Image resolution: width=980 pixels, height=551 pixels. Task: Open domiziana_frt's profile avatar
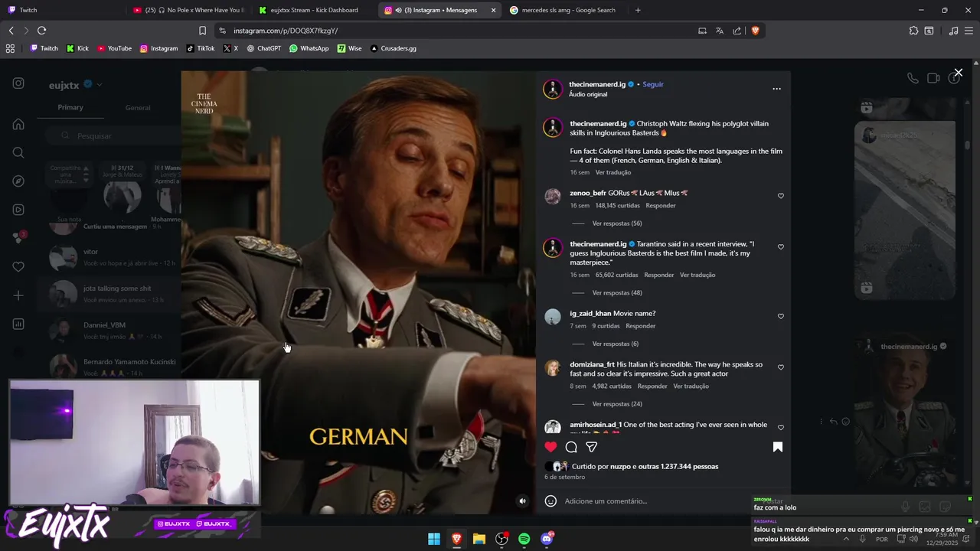coord(553,368)
